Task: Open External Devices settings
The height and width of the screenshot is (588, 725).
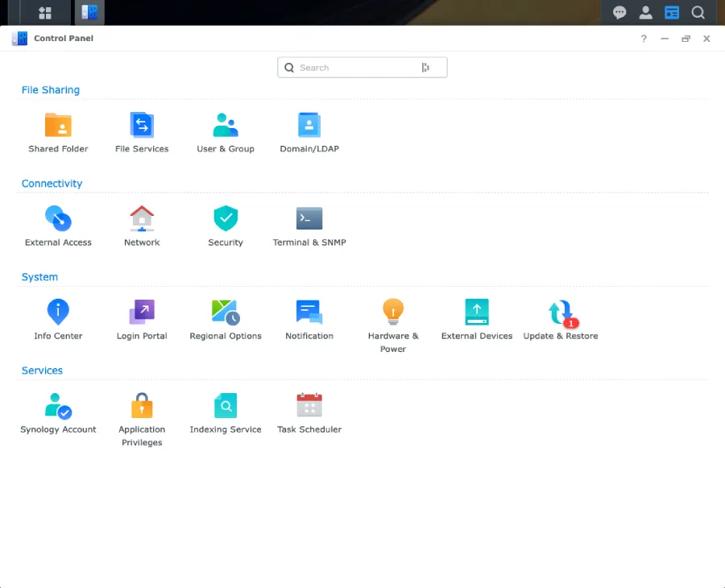Action: pos(477,320)
